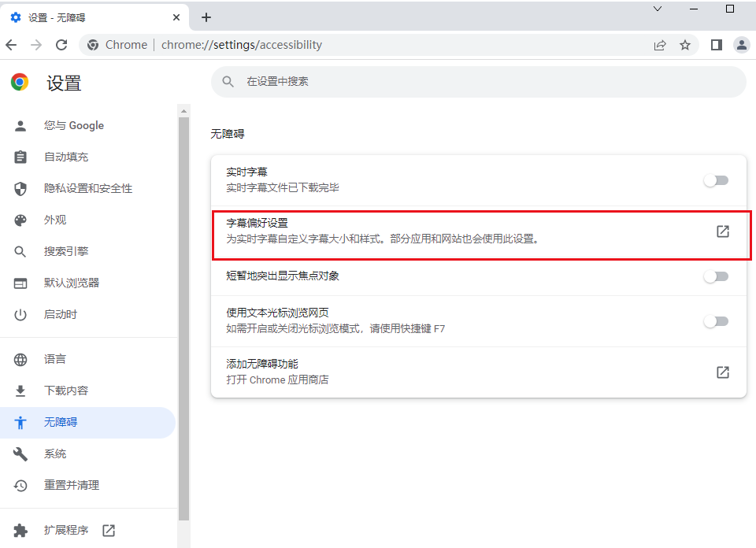This screenshot has width=756, height=548.
Task: Open 隐私设置和安全性 section
Action: [x=87, y=188]
